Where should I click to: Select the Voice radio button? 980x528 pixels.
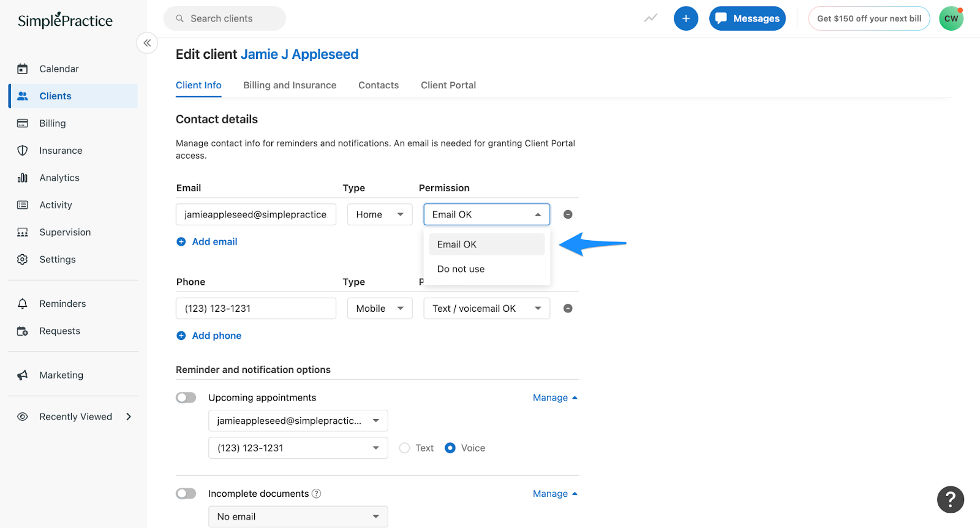tap(450, 448)
